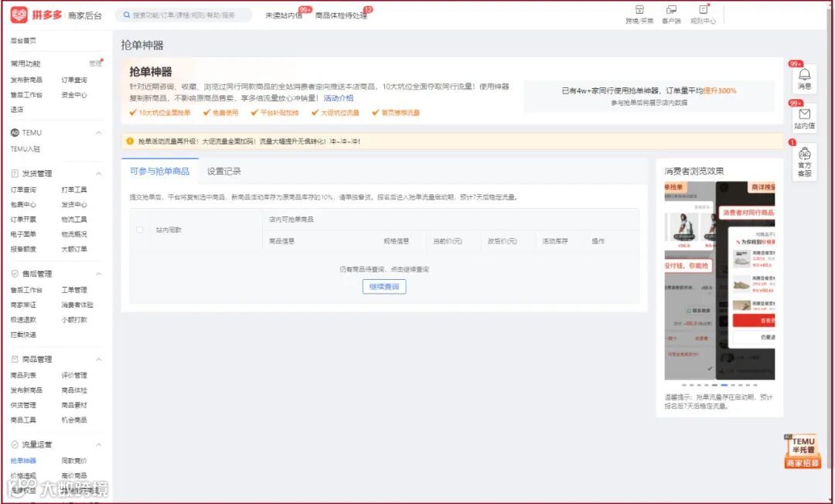The width and height of the screenshot is (835, 504).
Task: Open 商品素材 under 商品管理
Action: (x=74, y=405)
